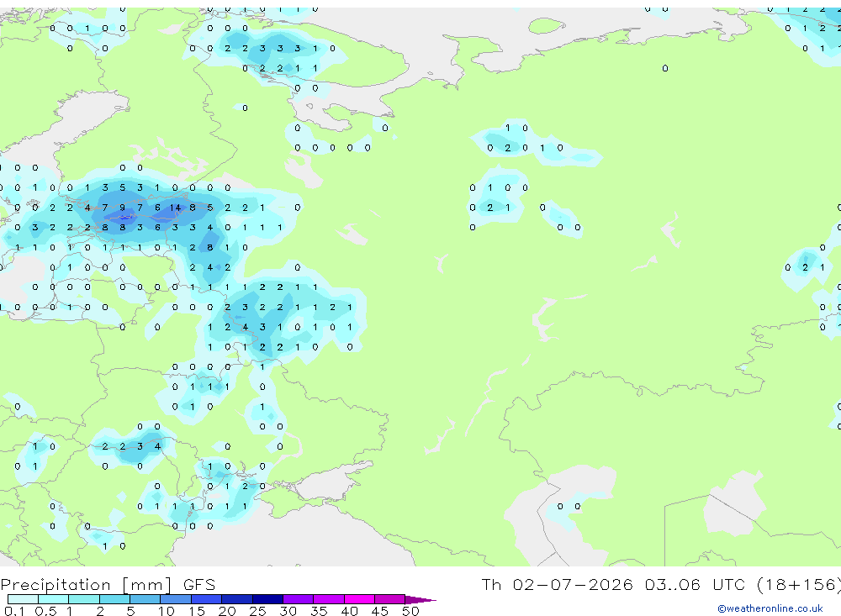841x616 pixels.
Task: Choose the 10–15 mm blue legend swatch
Action: pos(176,599)
